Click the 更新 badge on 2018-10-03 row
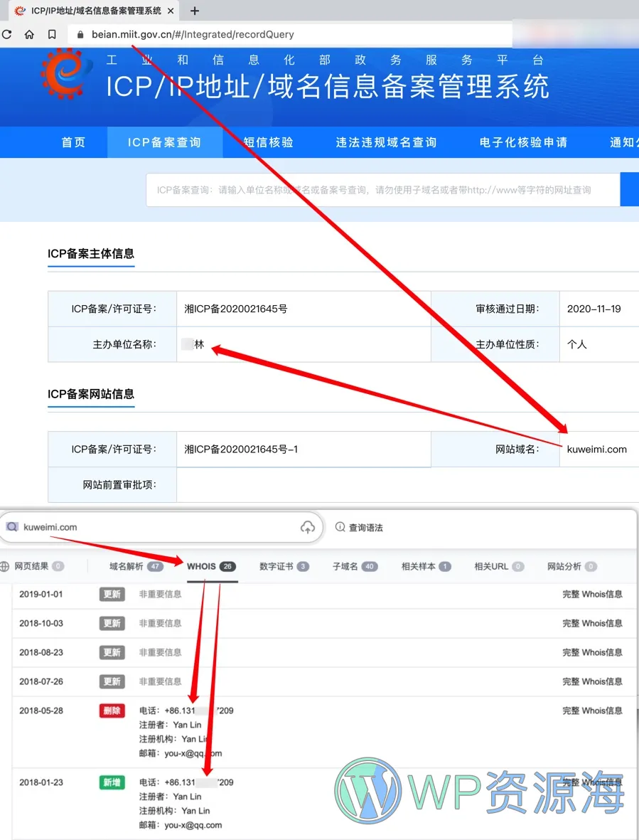The image size is (639, 840). [112, 623]
